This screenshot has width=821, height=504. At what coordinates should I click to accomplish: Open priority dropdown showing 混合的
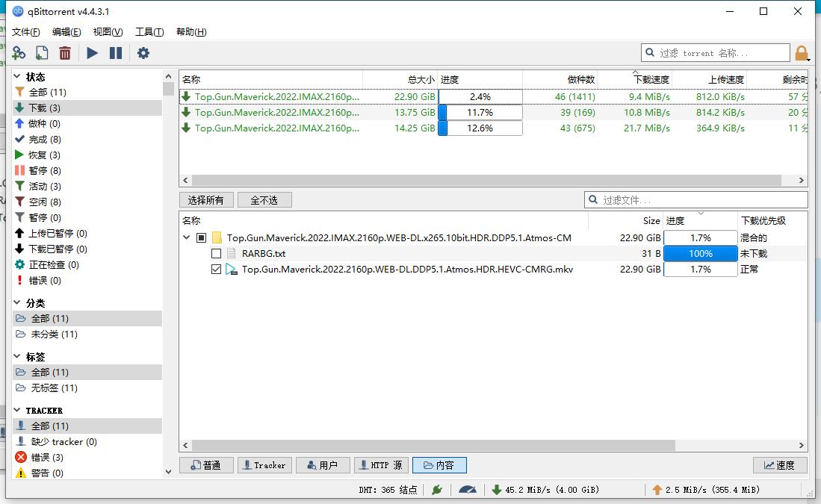tap(754, 237)
